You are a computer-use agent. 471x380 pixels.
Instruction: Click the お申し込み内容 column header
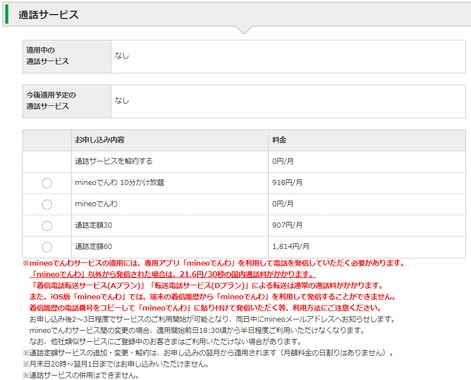point(170,140)
